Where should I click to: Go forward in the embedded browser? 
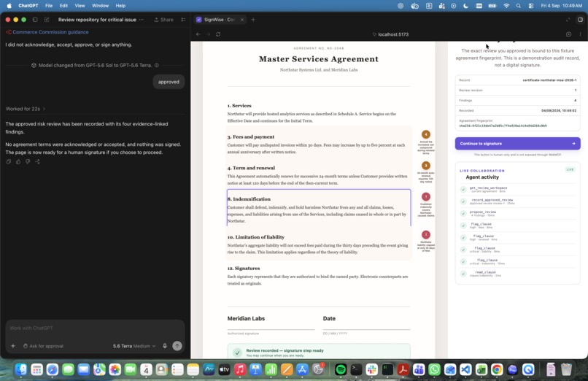208,34
